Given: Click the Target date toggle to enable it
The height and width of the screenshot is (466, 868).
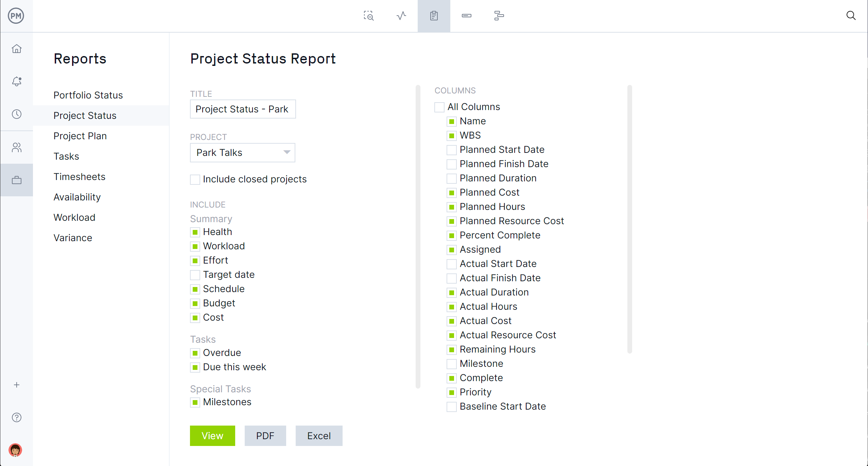Looking at the screenshot, I should pyautogui.click(x=195, y=274).
